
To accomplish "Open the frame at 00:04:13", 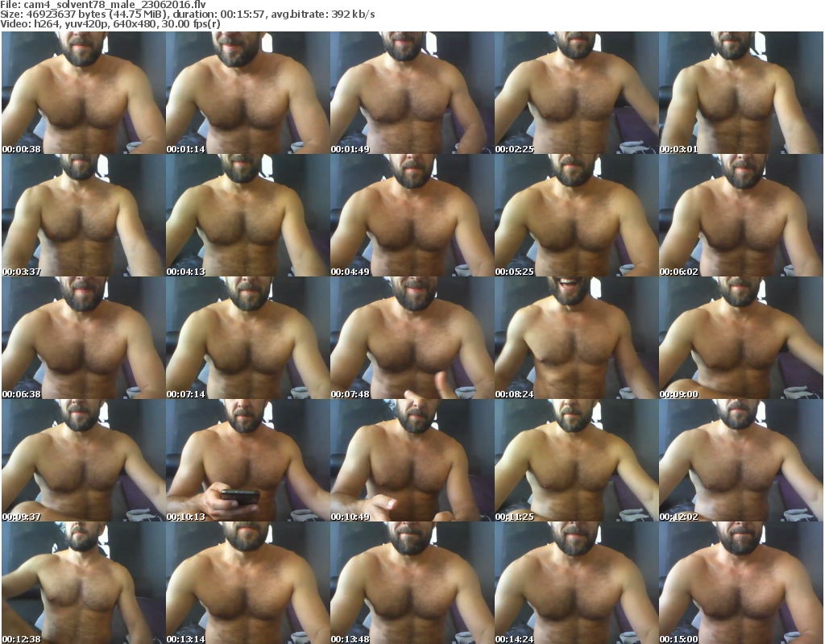I will coord(248,215).
